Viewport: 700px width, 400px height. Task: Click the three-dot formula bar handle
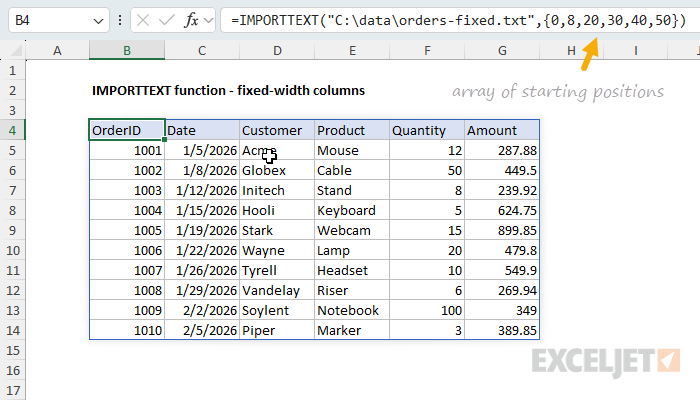pos(120,20)
